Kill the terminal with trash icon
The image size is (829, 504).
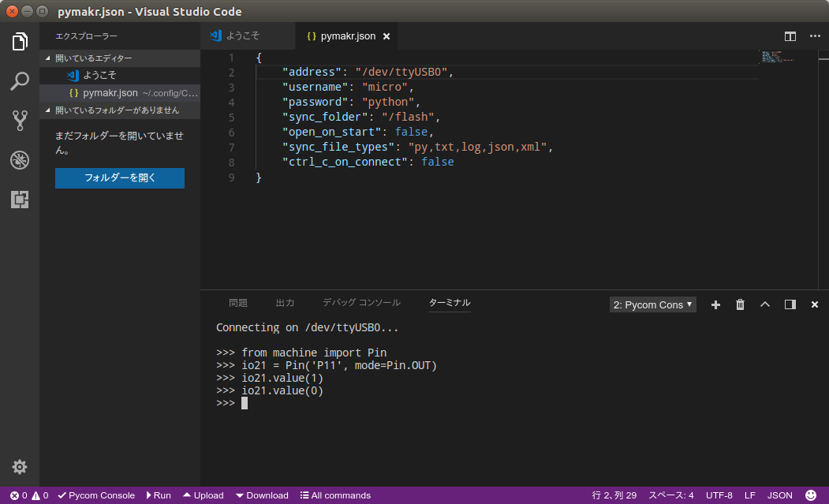click(740, 304)
